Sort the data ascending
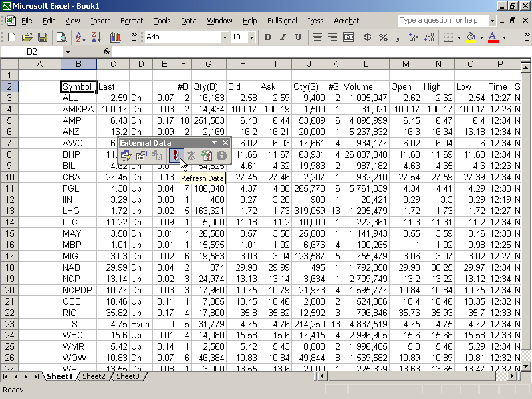 point(80,36)
